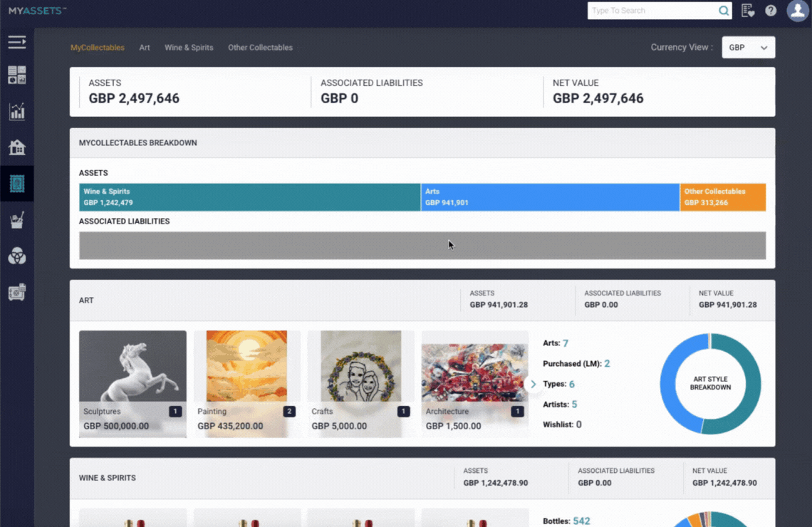Click the MyAssets logo
The height and width of the screenshot is (527, 812).
click(x=37, y=11)
